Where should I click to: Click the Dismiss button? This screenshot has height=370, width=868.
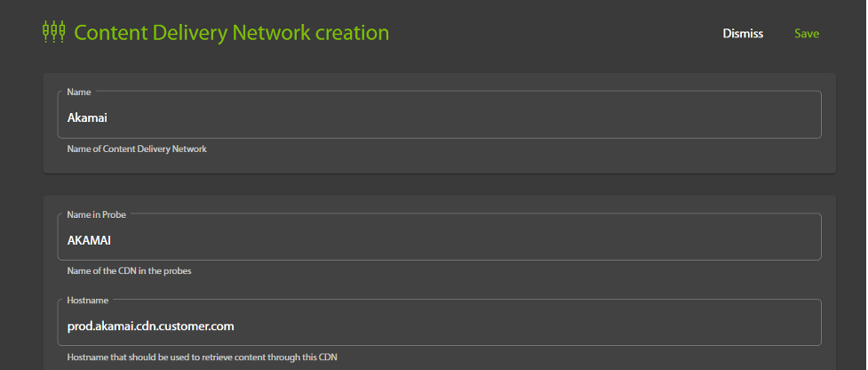click(743, 34)
